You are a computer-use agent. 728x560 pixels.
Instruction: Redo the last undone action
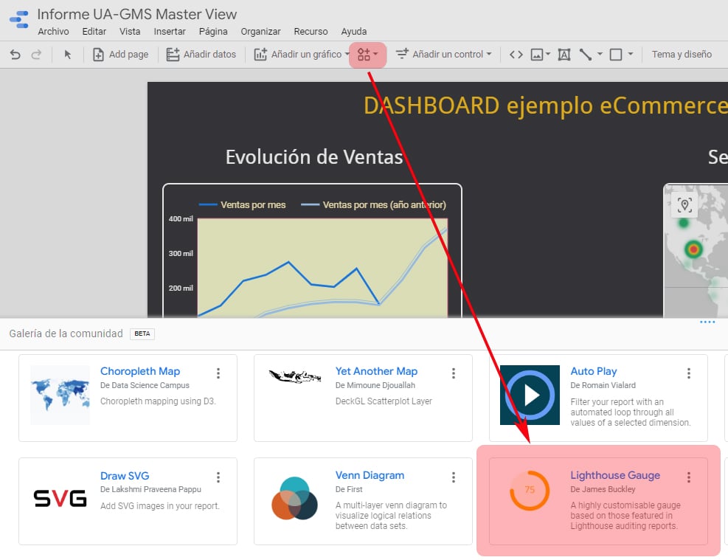click(36, 55)
